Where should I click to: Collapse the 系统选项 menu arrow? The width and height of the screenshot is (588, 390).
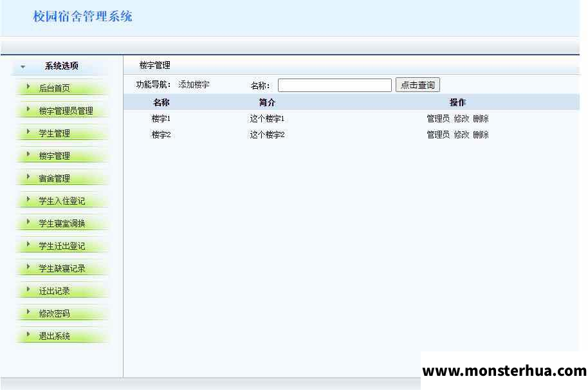pos(23,67)
